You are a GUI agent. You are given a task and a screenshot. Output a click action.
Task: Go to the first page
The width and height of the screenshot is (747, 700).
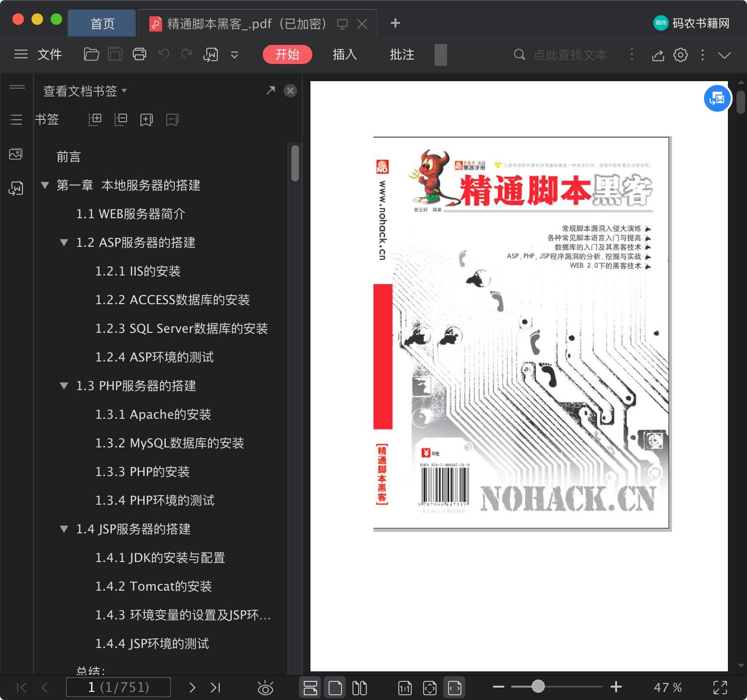tap(21, 688)
